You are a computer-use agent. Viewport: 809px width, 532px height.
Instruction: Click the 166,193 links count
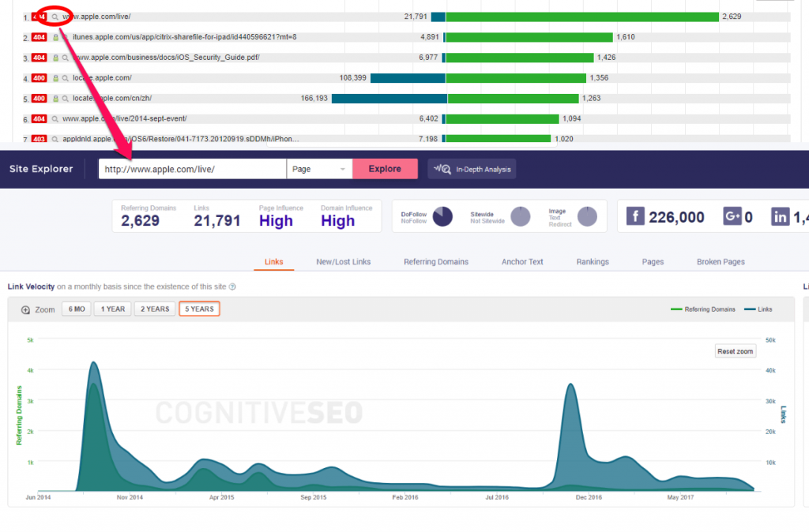pos(314,98)
